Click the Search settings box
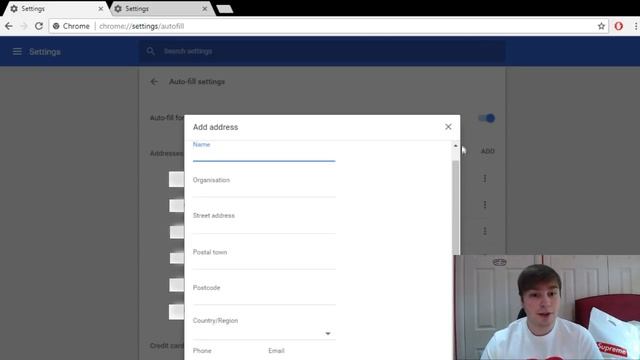The image size is (640, 360). tap(322, 51)
